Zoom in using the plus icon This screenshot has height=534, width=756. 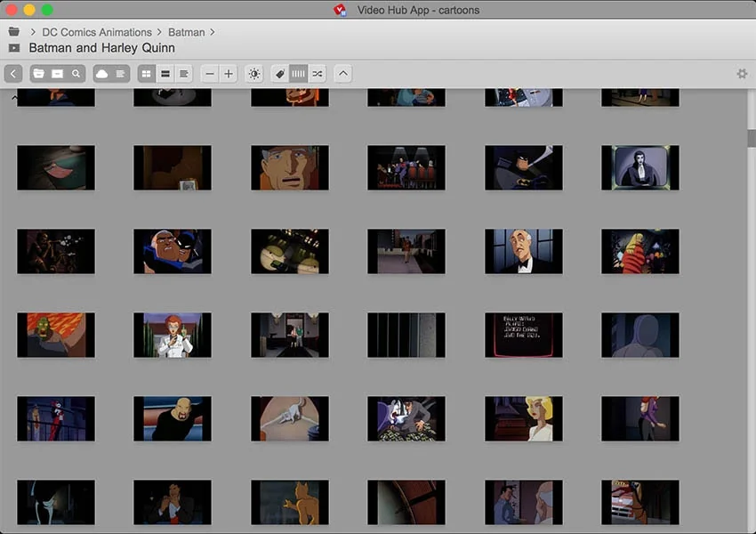pos(229,74)
